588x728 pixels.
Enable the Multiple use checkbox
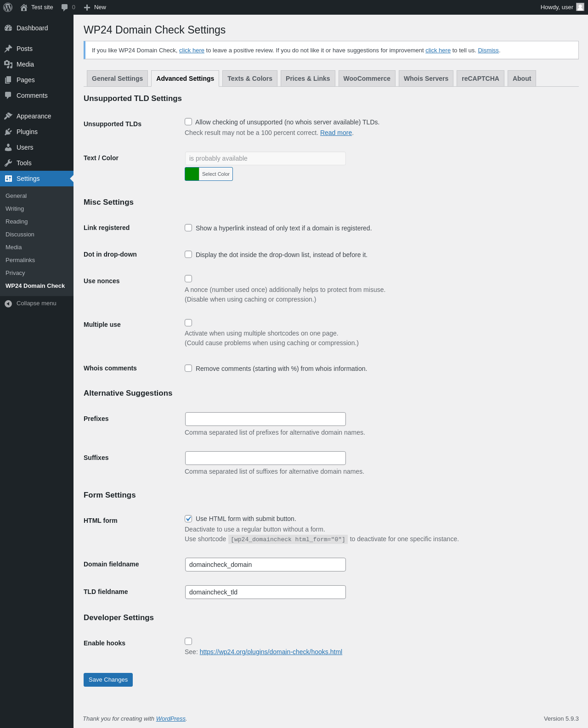tap(188, 323)
